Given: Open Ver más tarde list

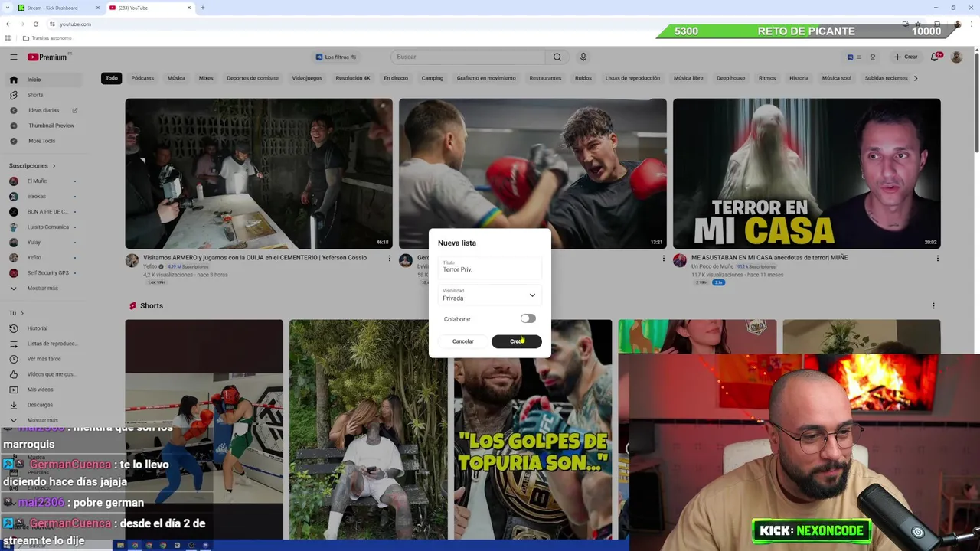Looking at the screenshot, I should point(44,359).
